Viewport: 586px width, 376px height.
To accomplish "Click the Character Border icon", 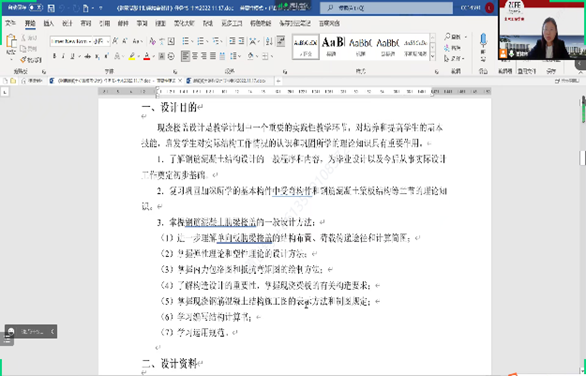I will click(171, 41).
